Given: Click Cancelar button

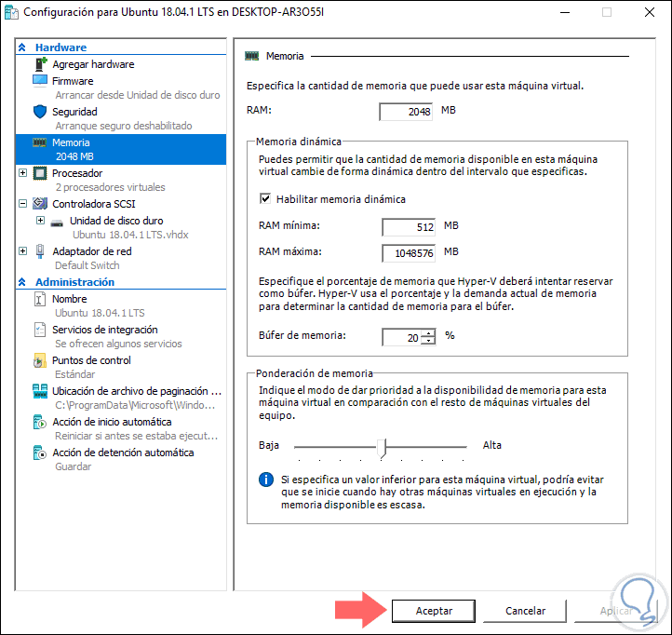Looking at the screenshot, I should pyautogui.click(x=525, y=611).
